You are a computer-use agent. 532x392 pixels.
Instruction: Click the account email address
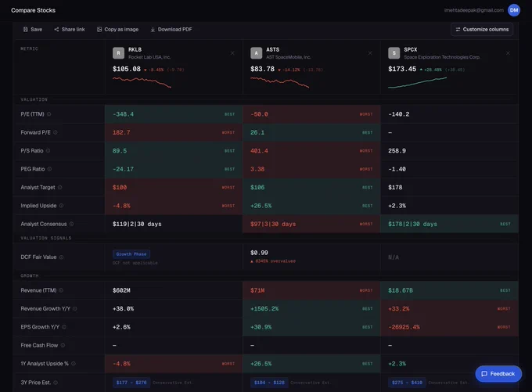(474, 10)
